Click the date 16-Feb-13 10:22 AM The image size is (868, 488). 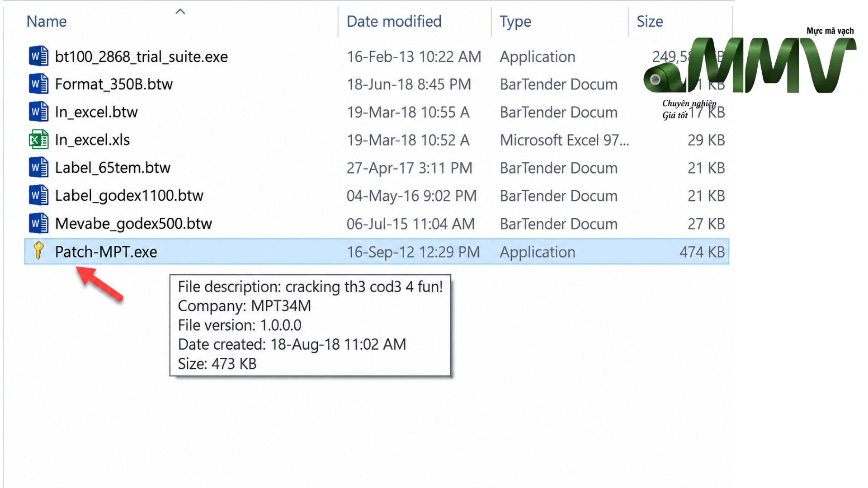(414, 57)
